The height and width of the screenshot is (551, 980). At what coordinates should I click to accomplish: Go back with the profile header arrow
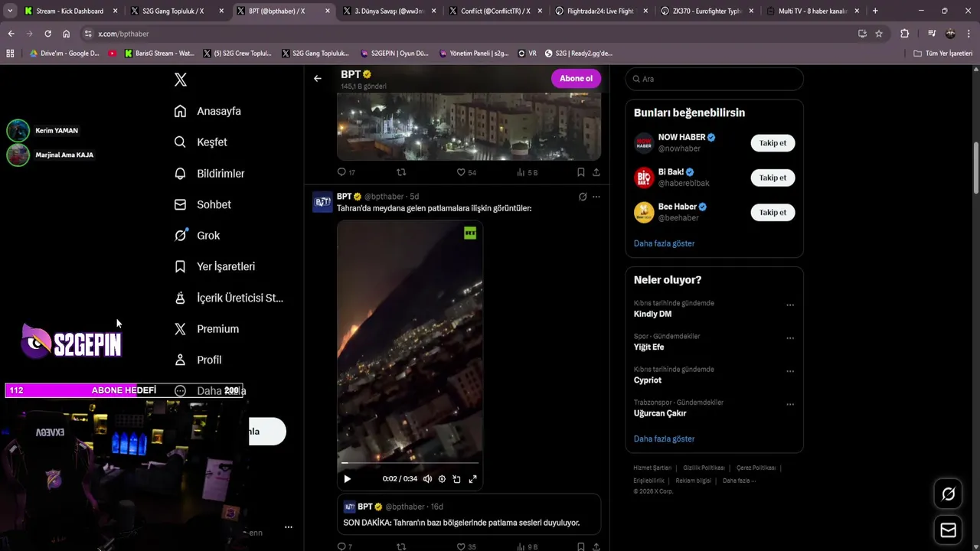(x=318, y=78)
